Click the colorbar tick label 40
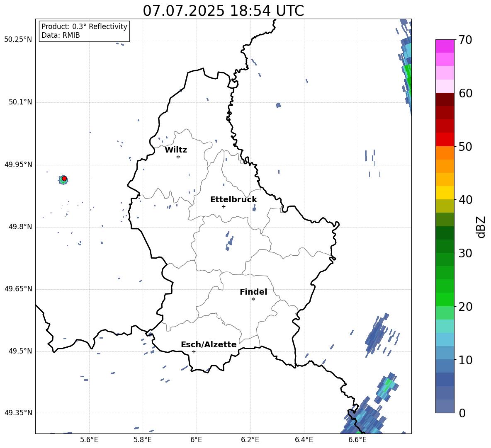This screenshot has height=448, width=491. [465, 200]
